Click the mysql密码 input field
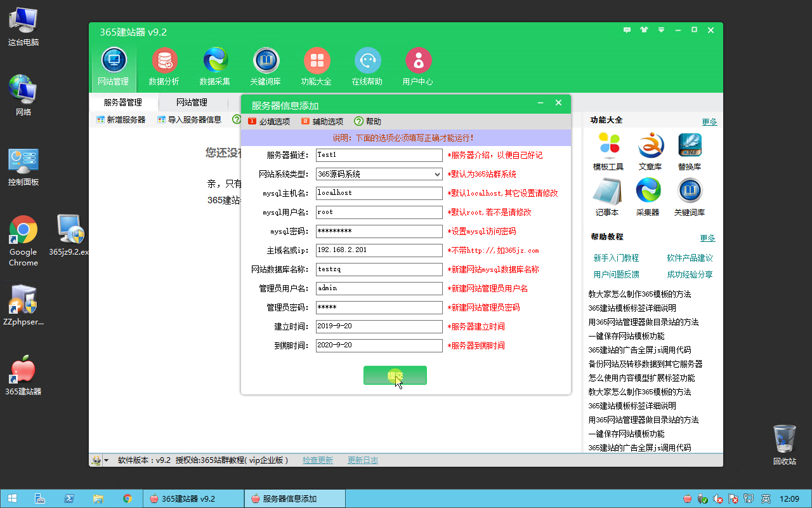 379,231
